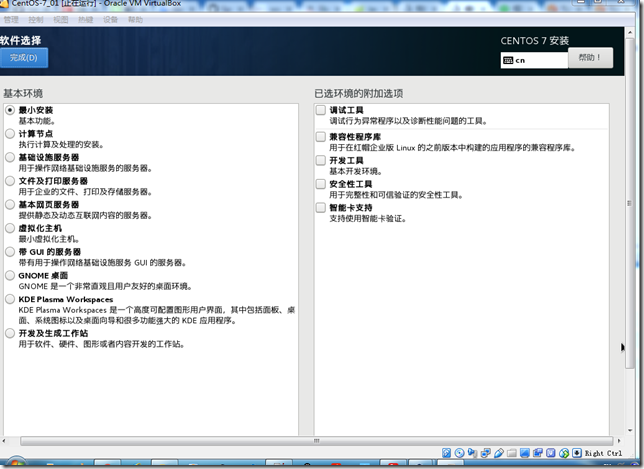
Task: Open the 控制 menu
Action: (x=36, y=20)
